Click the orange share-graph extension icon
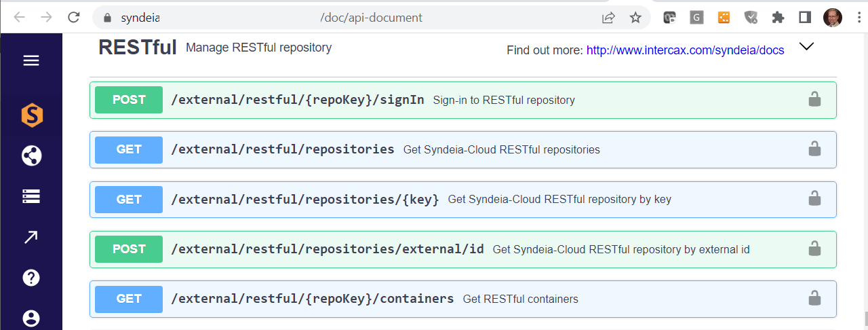The width and height of the screenshot is (868, 330). click(724, 18)
